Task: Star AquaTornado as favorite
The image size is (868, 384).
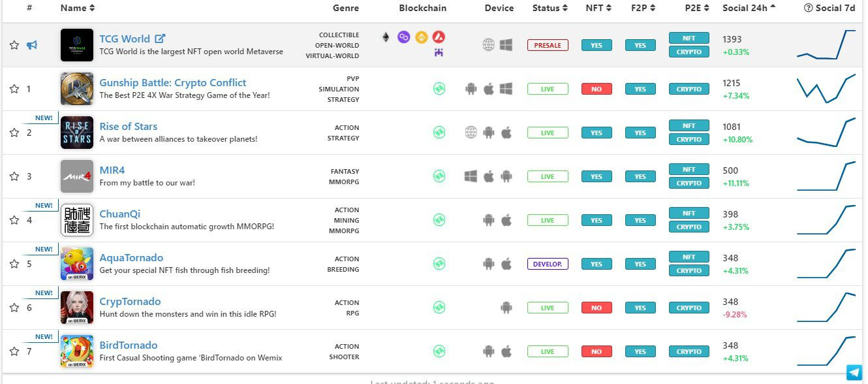Action: [14, 264]
